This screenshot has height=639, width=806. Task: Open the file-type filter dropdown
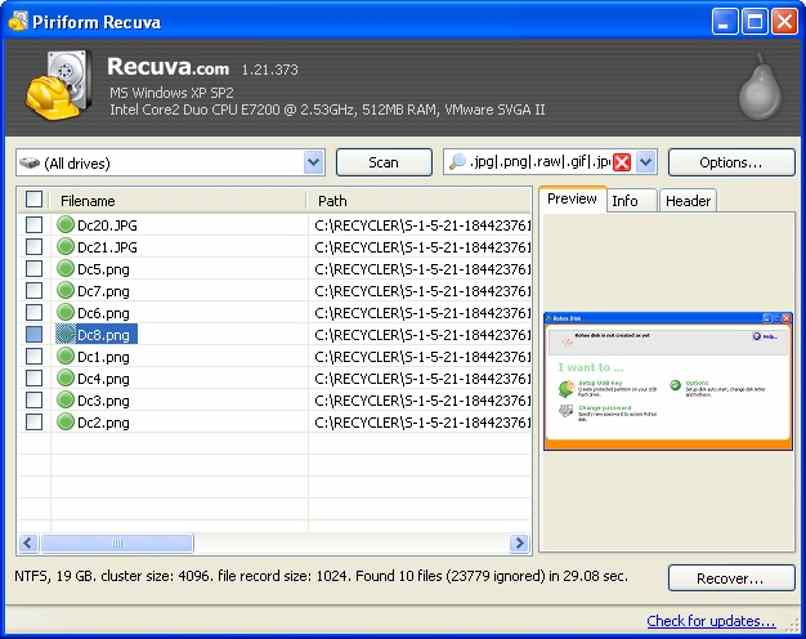pyautogui.click(x=645, y=161)
